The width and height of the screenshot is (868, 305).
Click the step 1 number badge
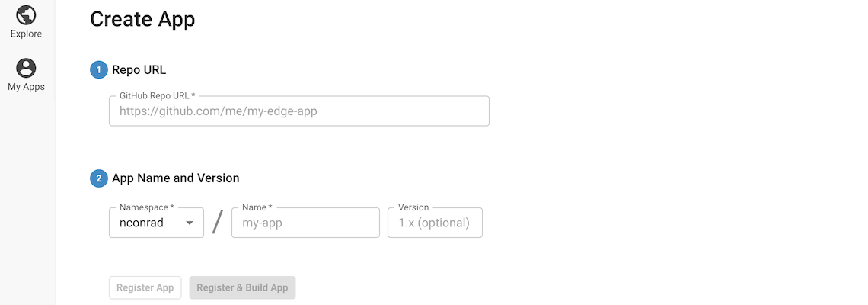pyautogui.click(x=99, y=70)
